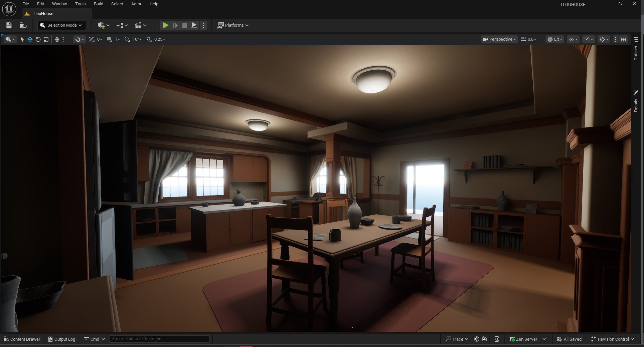Screen dimensions: 644x347
Task: Activate the Translate move gizmo tool
Action: 30,39
